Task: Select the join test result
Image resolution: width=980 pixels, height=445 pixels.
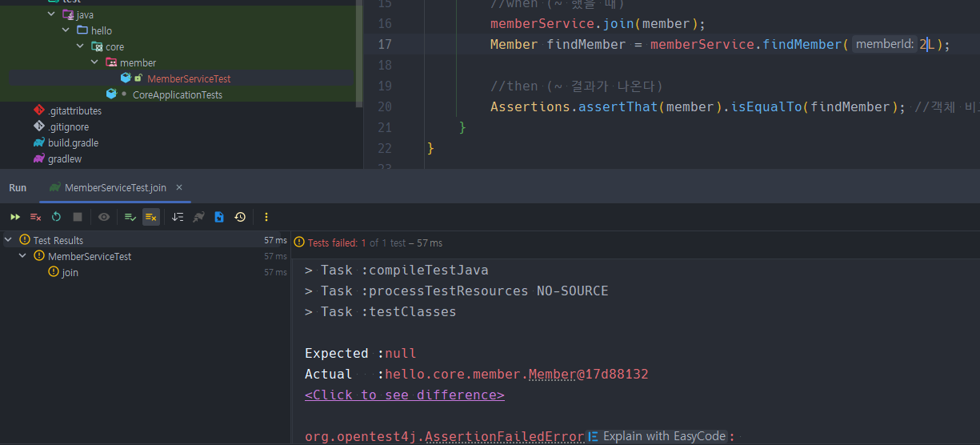Action: (x=70, y=272)
